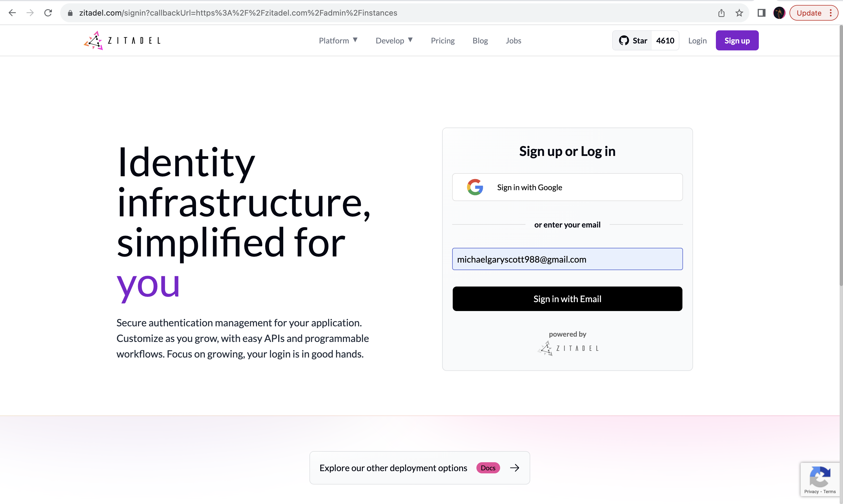Go to the Pricing page

click(x=443, y=40)
